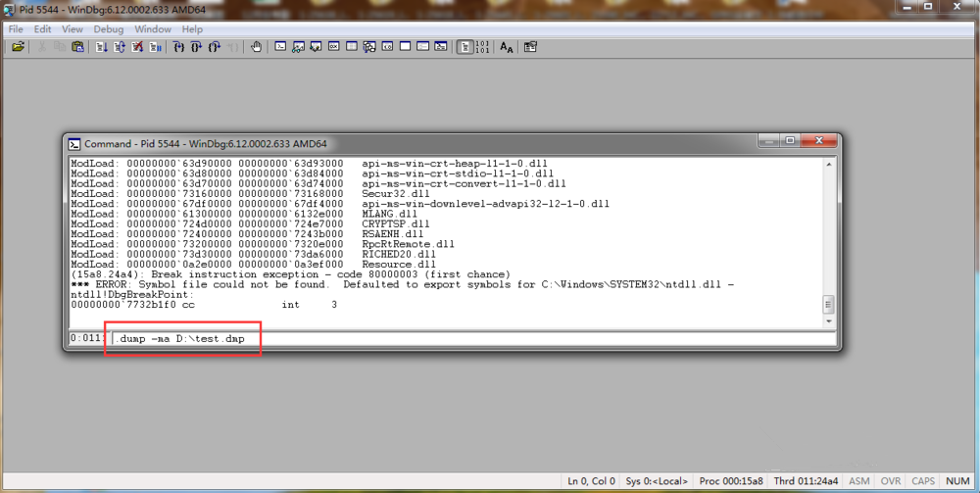Open the Debug menu
Viewport: 980px width, 493px height.
click(109, 28)
